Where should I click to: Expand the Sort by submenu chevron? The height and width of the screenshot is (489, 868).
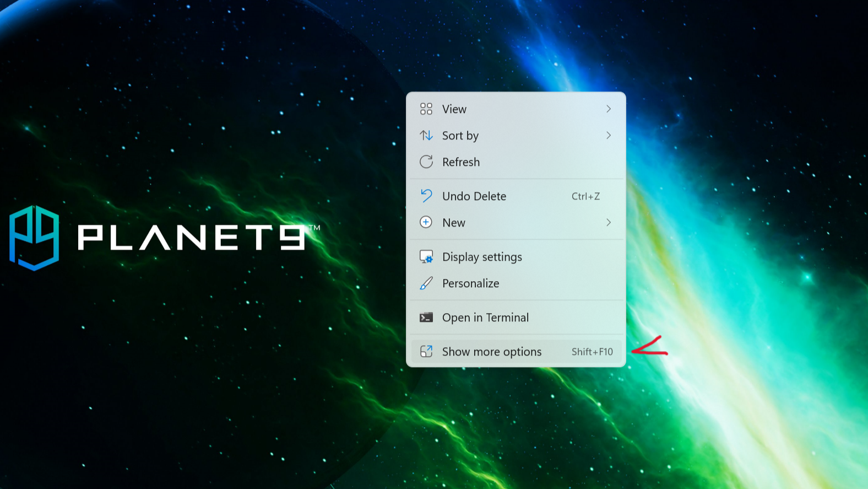pos(609,135)
